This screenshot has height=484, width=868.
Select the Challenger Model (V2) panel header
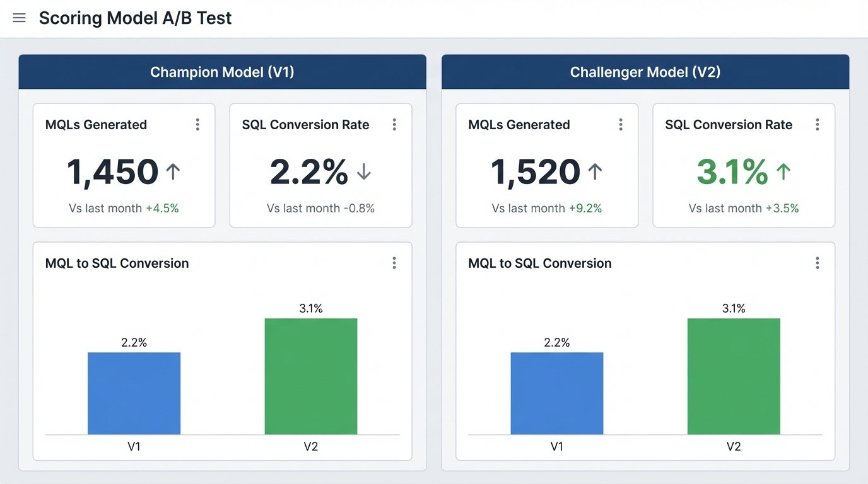pyautogui.click(x=645, y=71)
